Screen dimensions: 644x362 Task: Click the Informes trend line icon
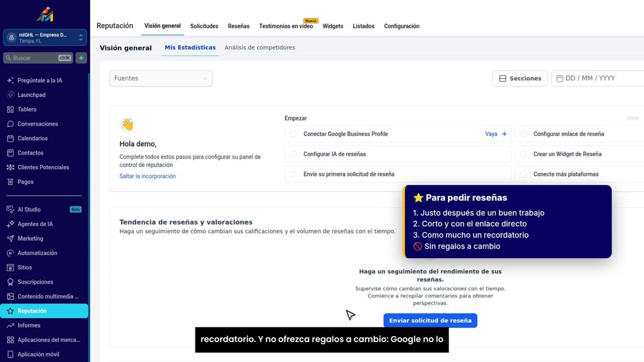(11, 326)
